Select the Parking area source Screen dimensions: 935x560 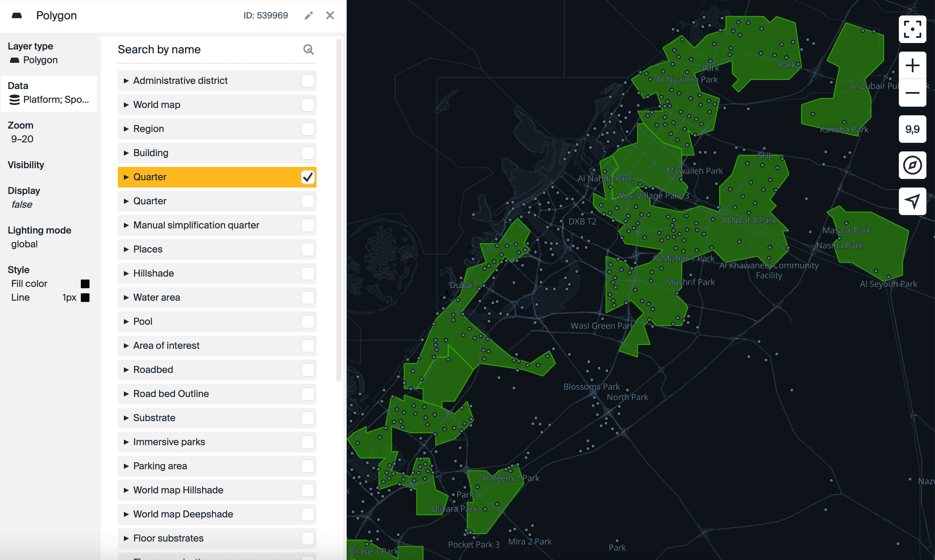[x=160, y=466]
